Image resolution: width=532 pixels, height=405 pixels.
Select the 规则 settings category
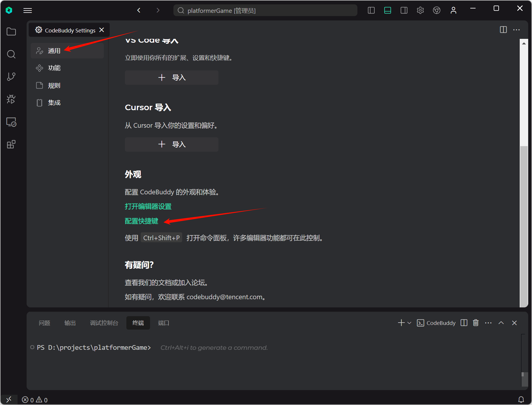[67, 86]
